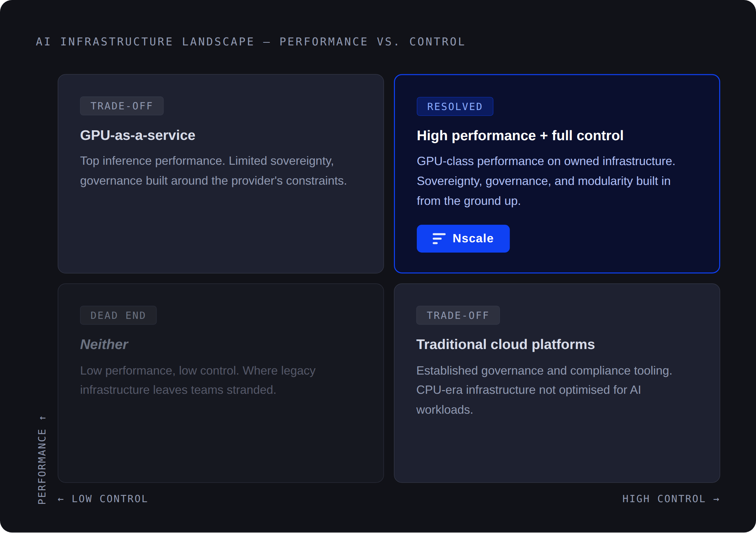Select the GPU-as-a-service heading

click(x=138, y=135)
